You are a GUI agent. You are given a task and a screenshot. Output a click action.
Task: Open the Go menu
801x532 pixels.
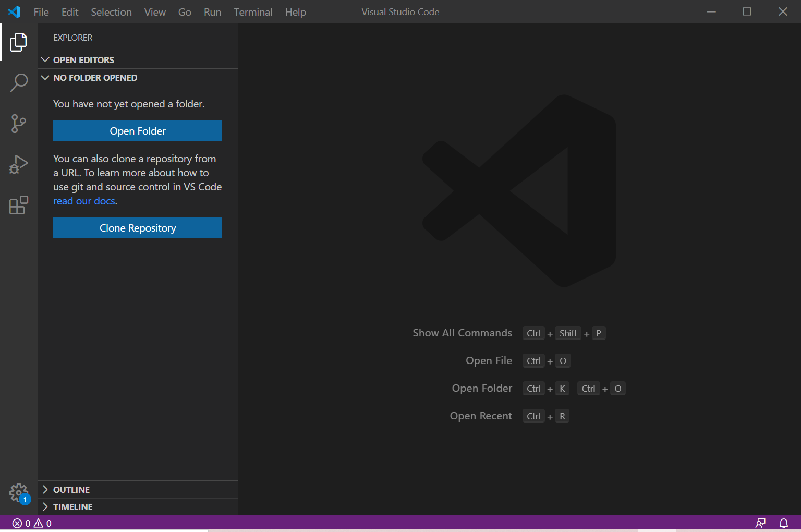point(185,12)
